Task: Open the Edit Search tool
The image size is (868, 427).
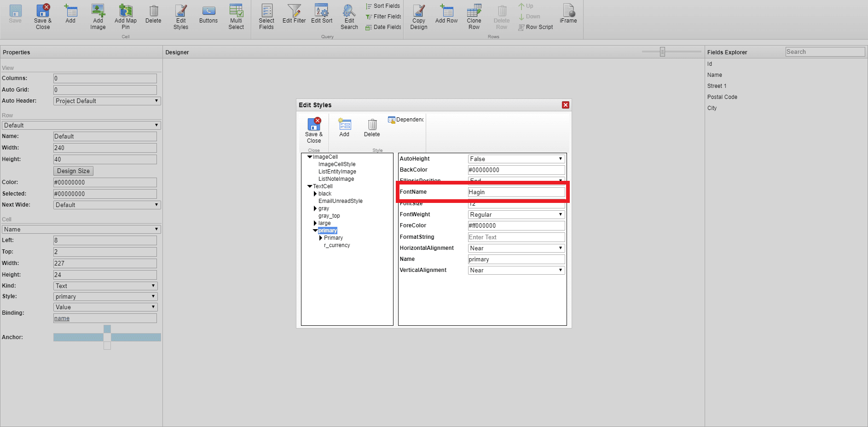Action: coord(349,17)
